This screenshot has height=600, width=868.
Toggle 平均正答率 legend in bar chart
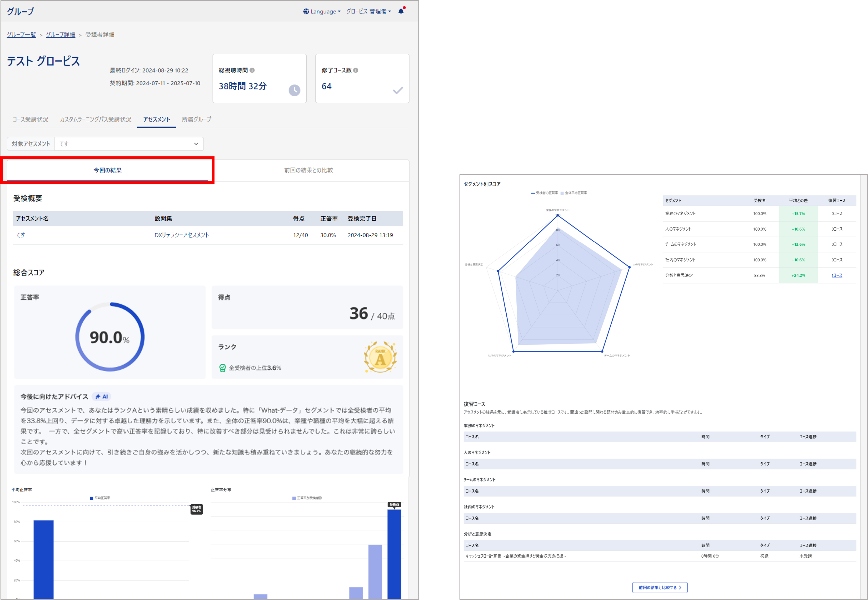(x=100, y=498)
